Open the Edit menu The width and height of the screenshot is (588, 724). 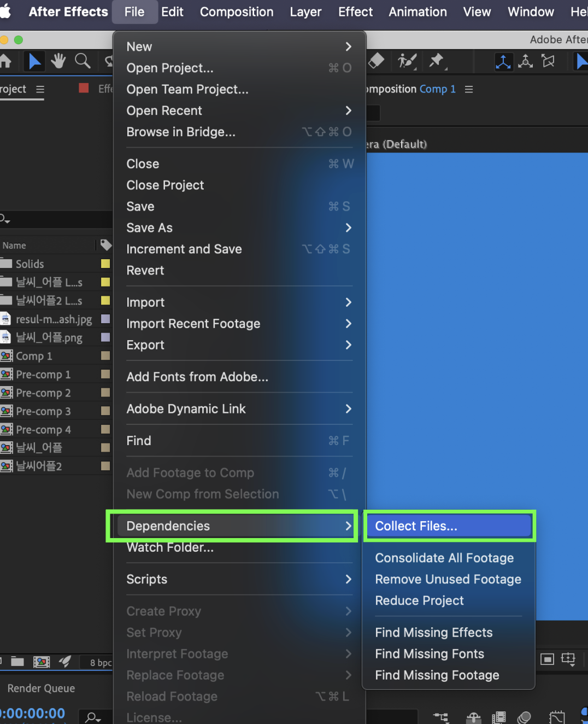click(x=172, y=11)
